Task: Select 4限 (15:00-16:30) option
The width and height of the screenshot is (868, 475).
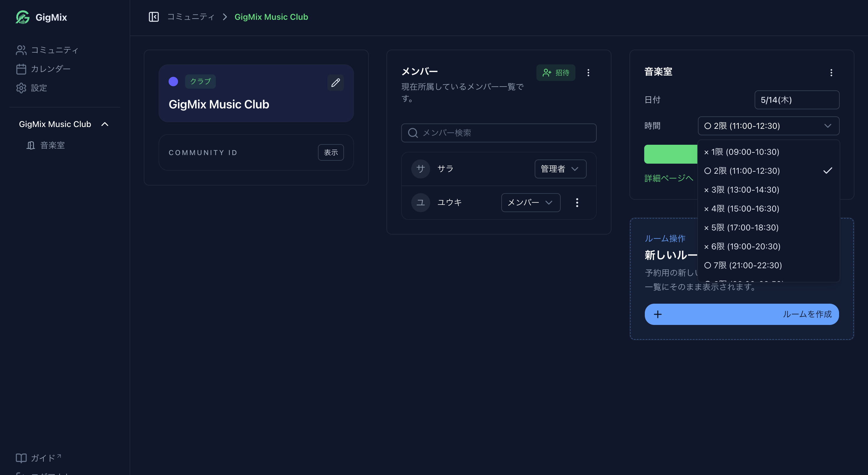Action: pyautogui.click(x=768, y=208)
